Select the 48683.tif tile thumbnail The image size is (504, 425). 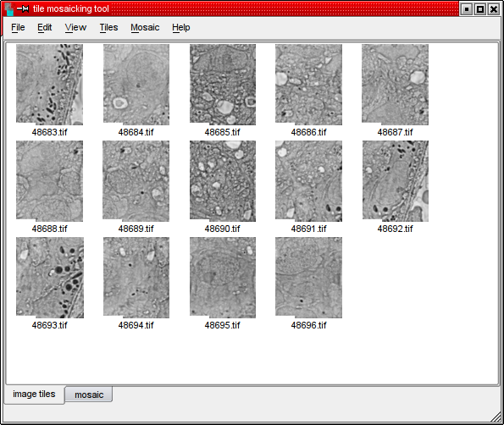[49, 85]
